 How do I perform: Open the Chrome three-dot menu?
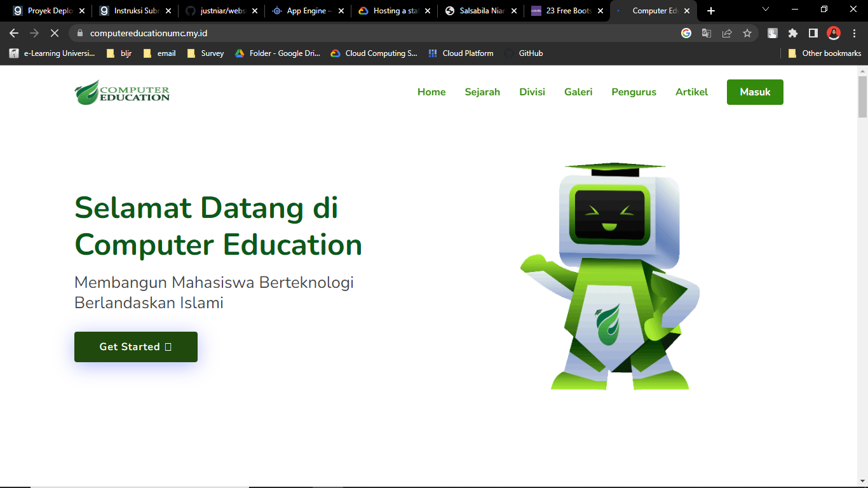pos(853,33)
